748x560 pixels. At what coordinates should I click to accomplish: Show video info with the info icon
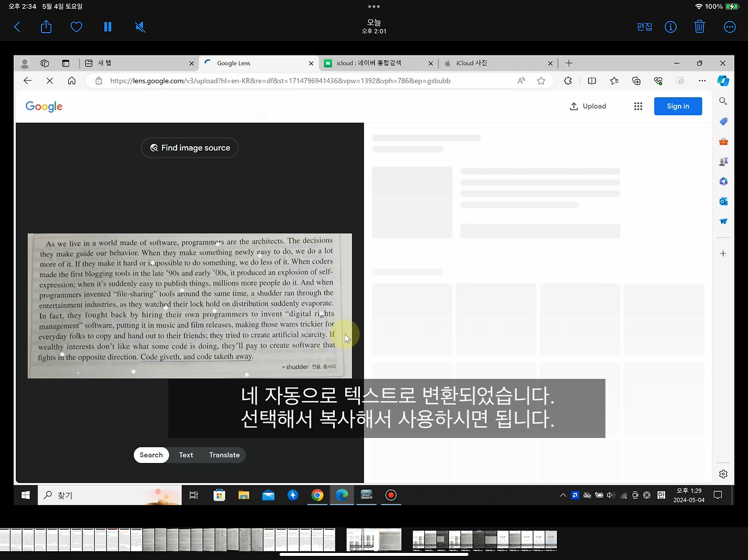pos(671,27)
